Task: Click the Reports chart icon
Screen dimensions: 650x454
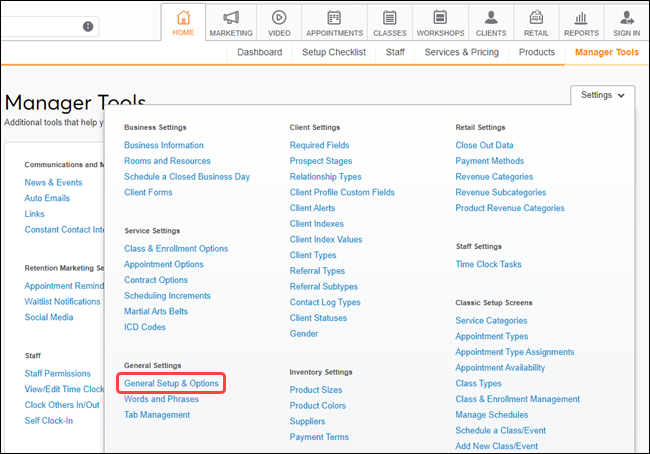Action: point(581,18)
